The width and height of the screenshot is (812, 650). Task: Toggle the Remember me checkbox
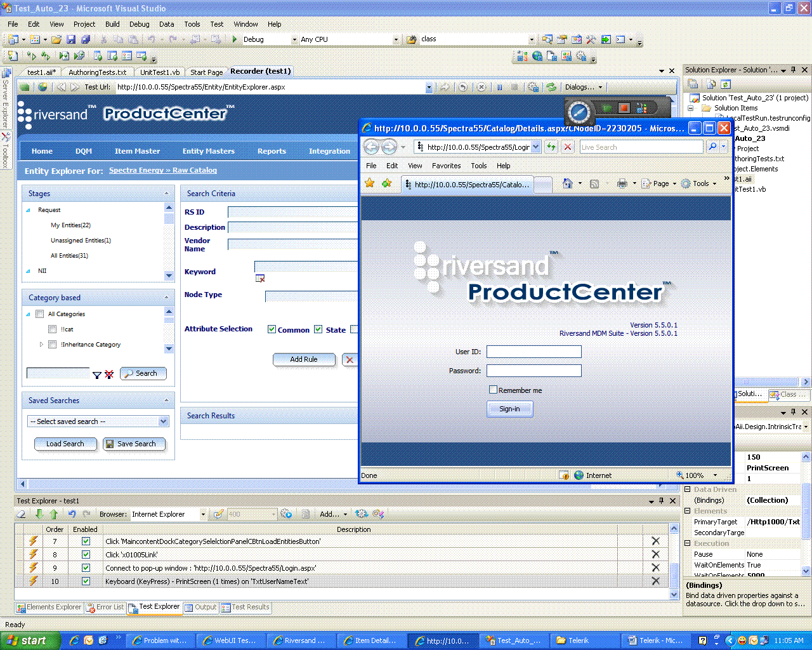(493, 390)
